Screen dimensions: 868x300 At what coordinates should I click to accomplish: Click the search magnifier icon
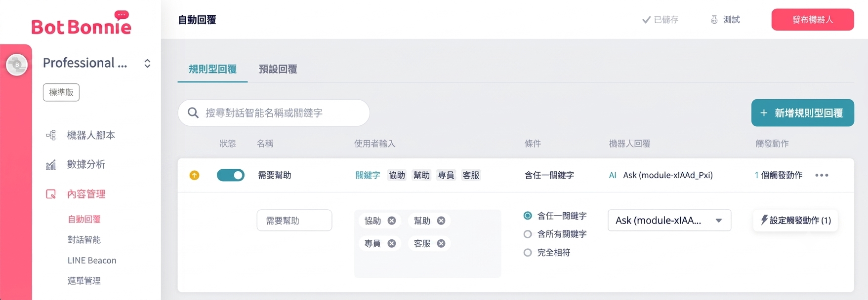click(193, 113)
